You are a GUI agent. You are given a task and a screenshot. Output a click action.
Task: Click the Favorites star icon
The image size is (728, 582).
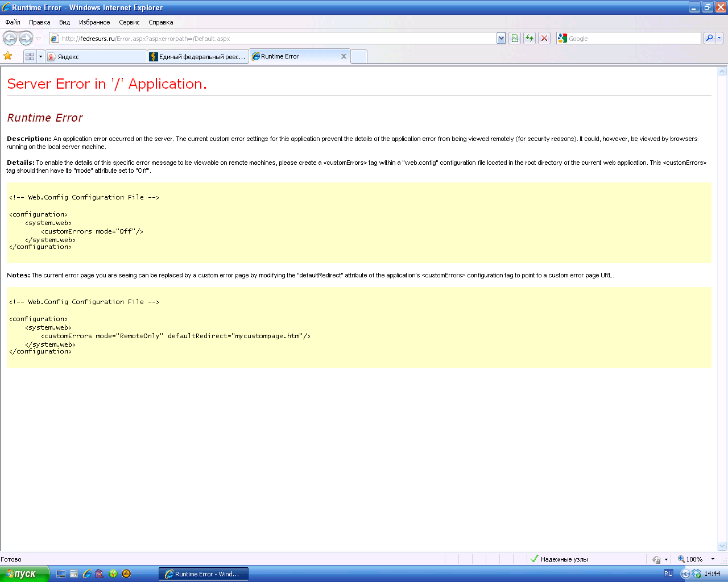8,56
